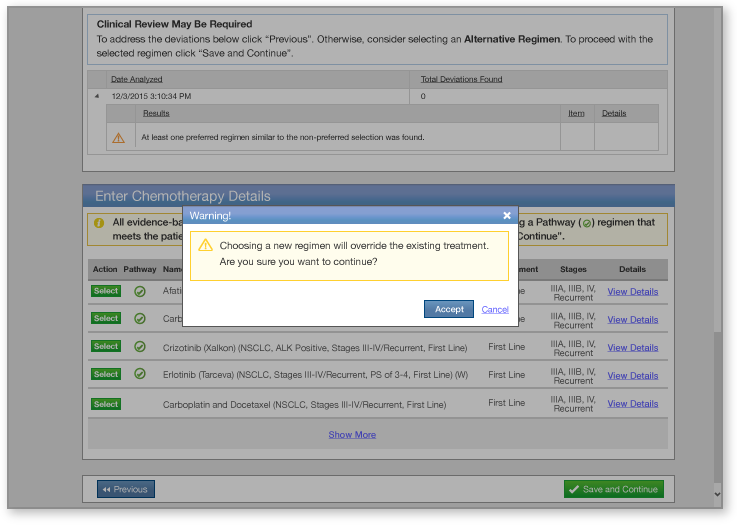Click the yellow warning triangle in the dialog
The width and height of the screenshot is (737, 525).
(x=205, y=246)
